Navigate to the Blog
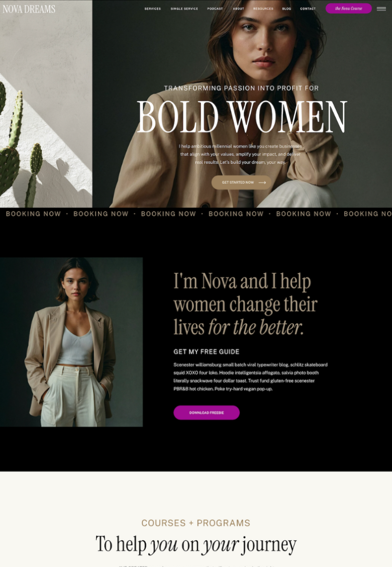This screenshot has height=567, width=392. [287, 8]
